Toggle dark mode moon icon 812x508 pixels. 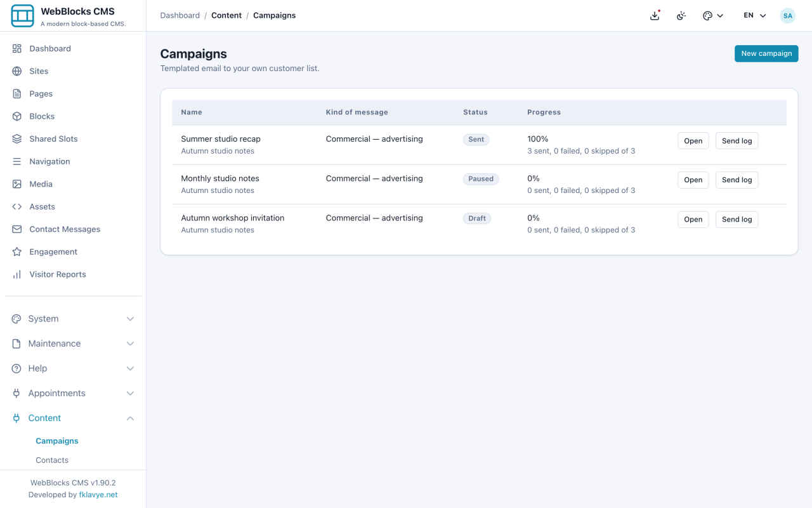pyautogui.click(x=681, y=15)
